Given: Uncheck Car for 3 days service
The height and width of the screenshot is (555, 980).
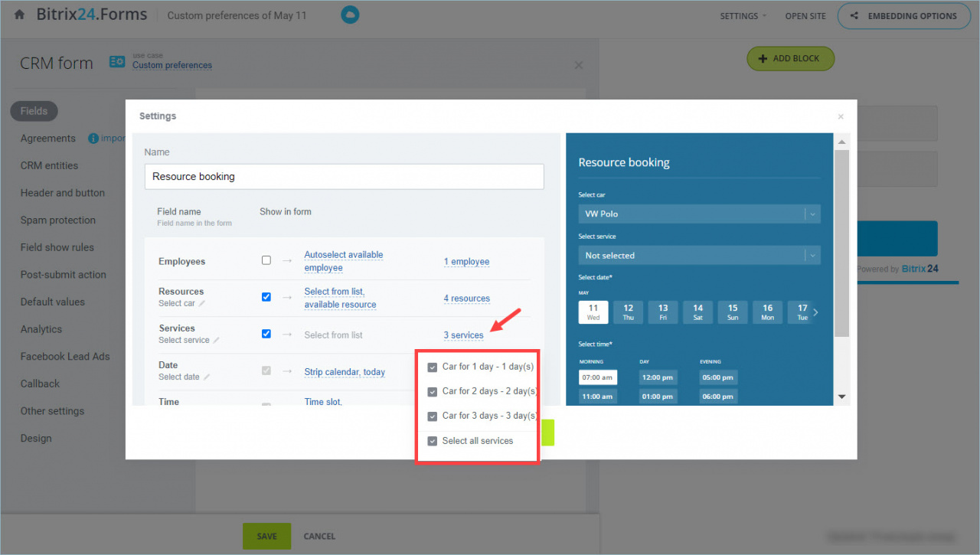Looking at the screenshot, I should pyautogui.click(x=433, y=416).
